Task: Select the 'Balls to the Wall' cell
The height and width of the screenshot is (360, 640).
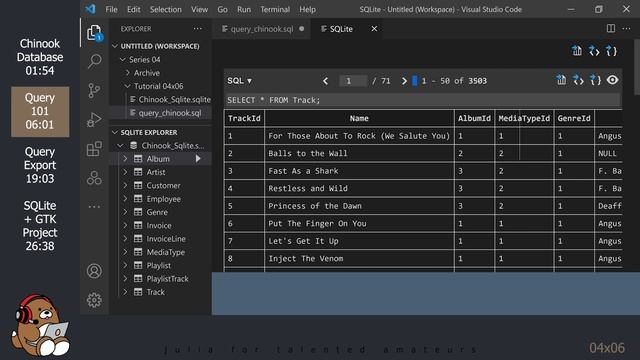Action: click(x=359, y=153)
